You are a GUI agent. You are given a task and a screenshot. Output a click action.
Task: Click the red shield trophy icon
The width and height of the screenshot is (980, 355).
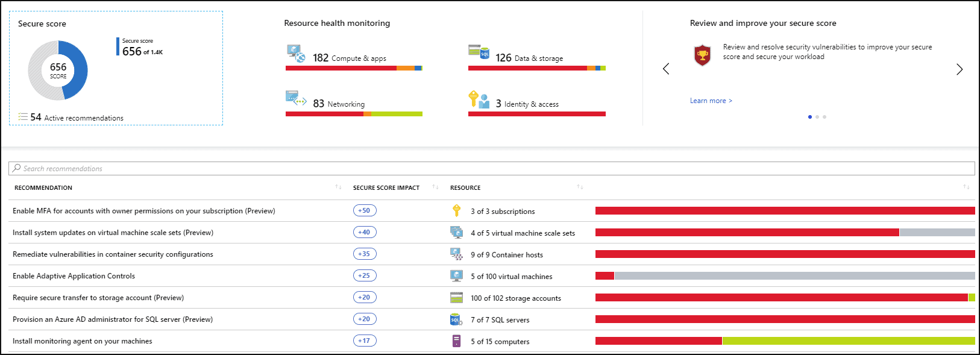click(702, 55)
